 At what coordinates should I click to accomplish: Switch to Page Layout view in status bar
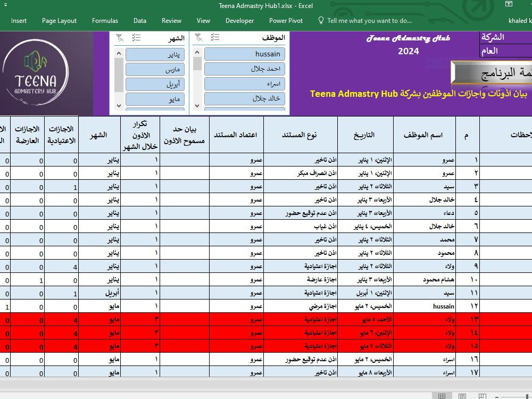click(462, 396)
